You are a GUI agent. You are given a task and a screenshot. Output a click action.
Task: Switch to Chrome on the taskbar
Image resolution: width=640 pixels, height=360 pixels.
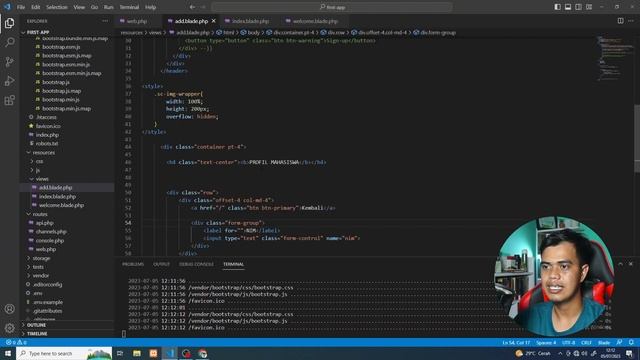click(x=203, y=353)
